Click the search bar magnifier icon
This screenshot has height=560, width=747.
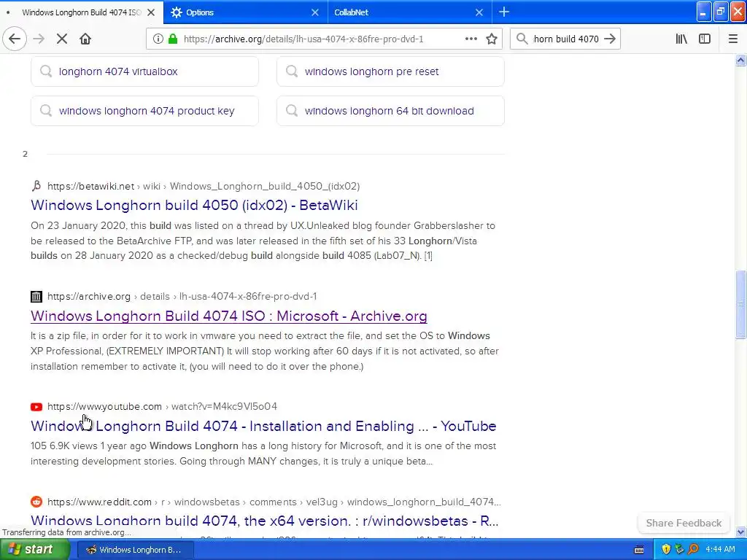point(522,39)
